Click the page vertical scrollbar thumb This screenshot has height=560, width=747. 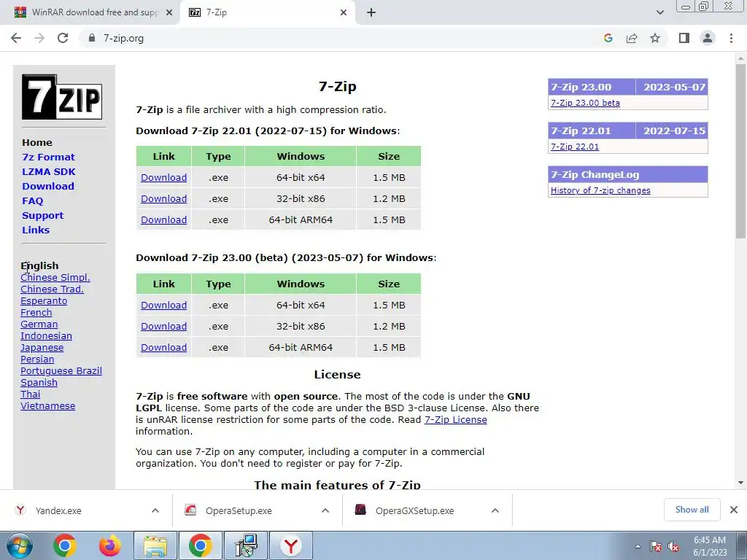point(740,150)
